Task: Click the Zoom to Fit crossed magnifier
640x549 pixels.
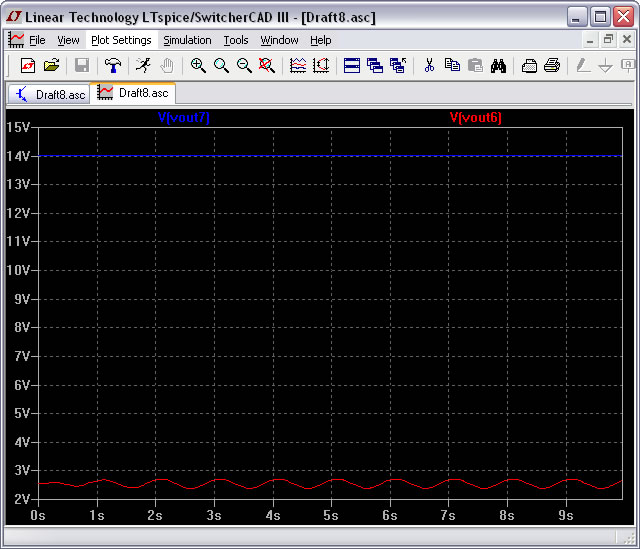Action: (x=267, y=65)
